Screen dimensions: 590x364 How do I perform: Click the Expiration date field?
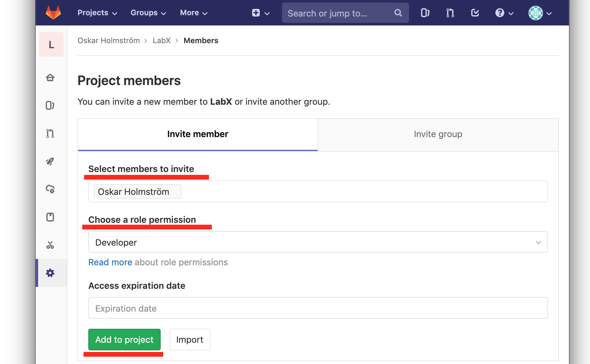tap(318, 308)
